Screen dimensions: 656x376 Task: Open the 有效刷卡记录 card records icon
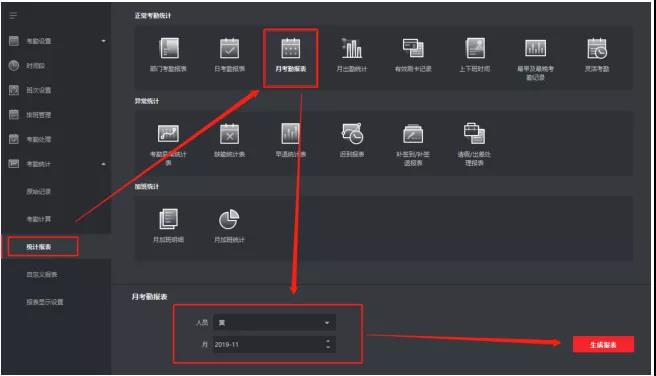[413, 49]
